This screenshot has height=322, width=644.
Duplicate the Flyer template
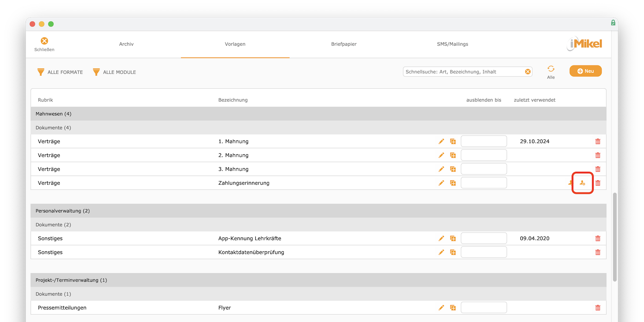click(453, 308)
